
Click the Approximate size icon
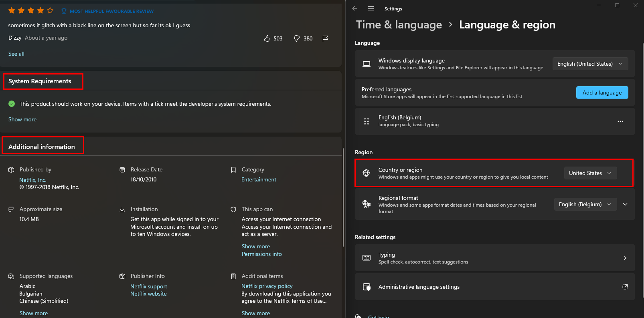click(x=11, y=209)
